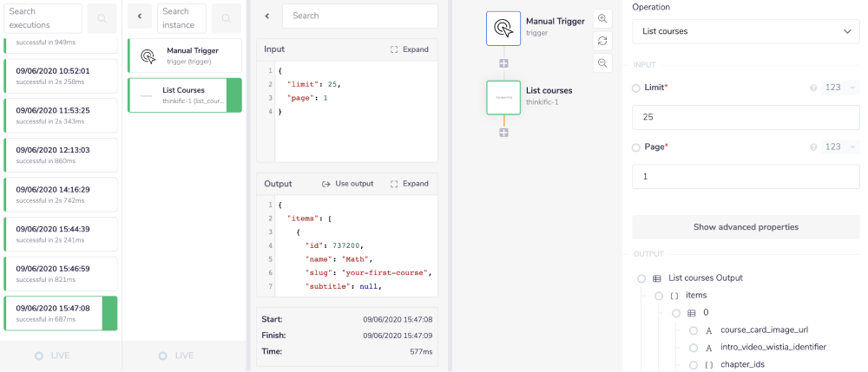Open the Limit type selector showing 123
This screenshot has width=868, height=372.
click(840, 88)
